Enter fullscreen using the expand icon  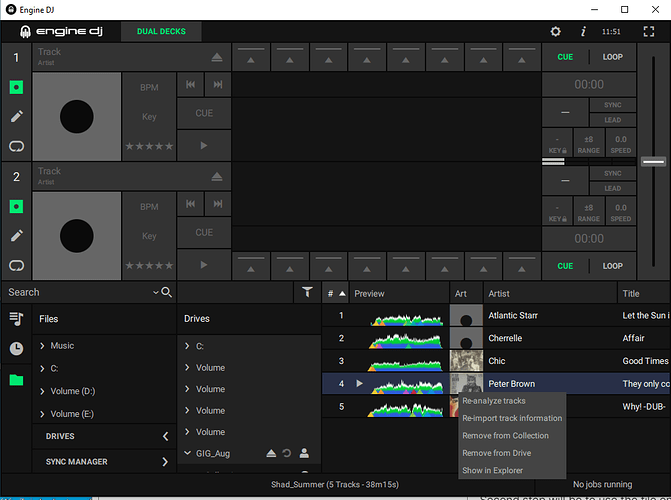(x=648, y=31)
